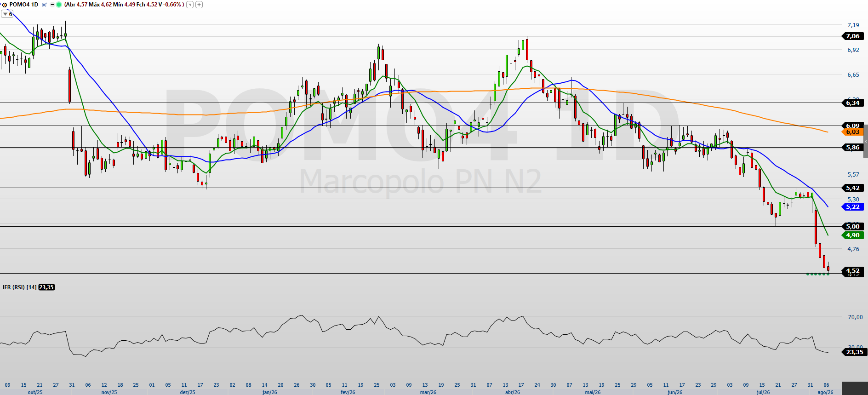The width and height of the screenshot is (868, 395).
Task: Click the mai/26 month on time axis
Action: [593, 392]
